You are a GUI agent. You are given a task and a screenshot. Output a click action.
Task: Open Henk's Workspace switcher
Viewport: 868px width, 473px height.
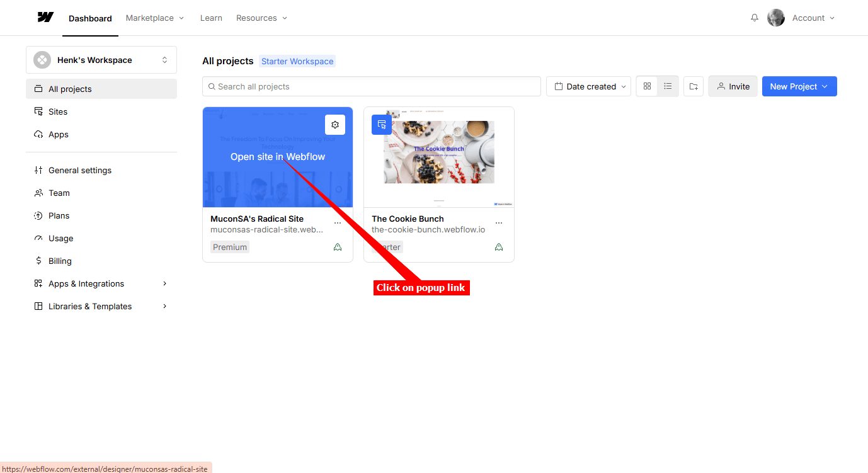point(101,60)
